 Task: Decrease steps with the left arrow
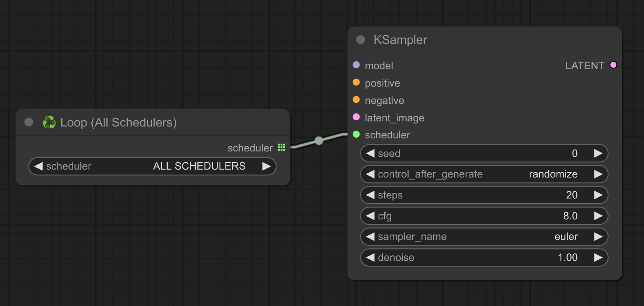click(x=370, y=195)
